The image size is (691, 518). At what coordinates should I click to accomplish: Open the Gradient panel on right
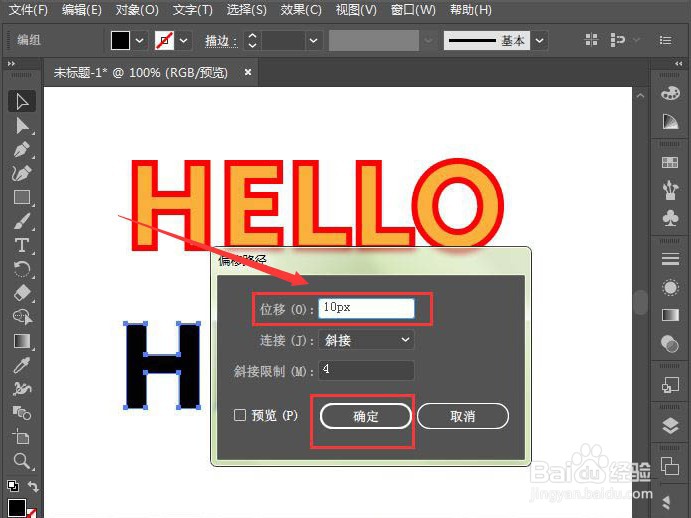click(x=670, y=315)
